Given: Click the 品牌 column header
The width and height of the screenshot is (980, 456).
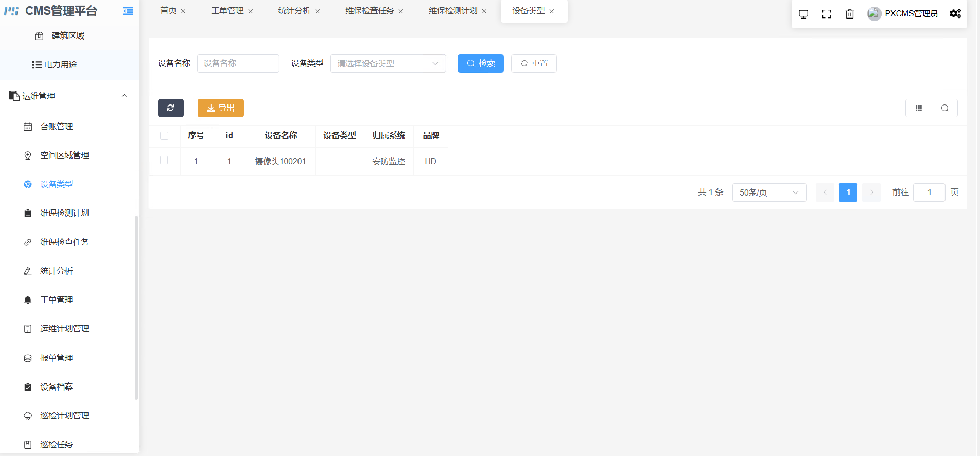Looking at the screenshot, I should click(431, 136).
